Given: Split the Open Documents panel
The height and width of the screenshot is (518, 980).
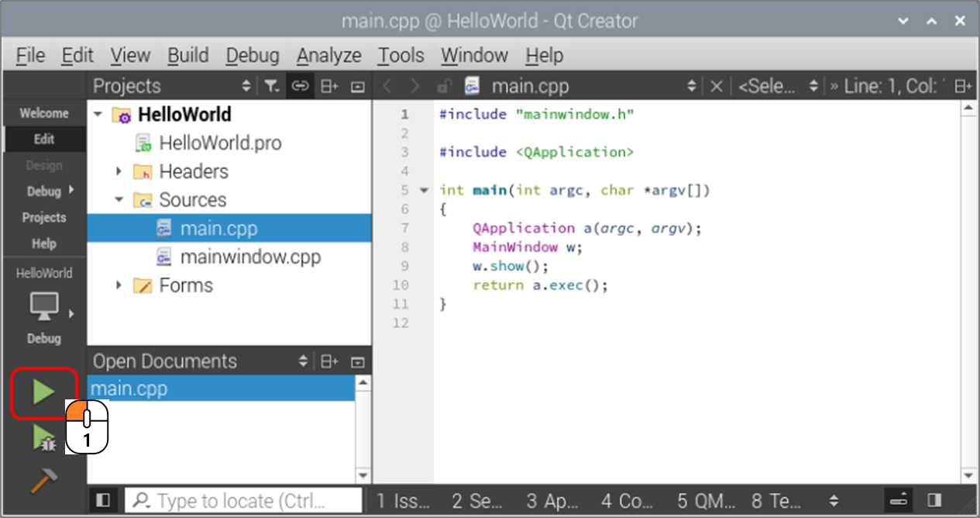Looking at the screenshot, I should (x=329, y=361).
